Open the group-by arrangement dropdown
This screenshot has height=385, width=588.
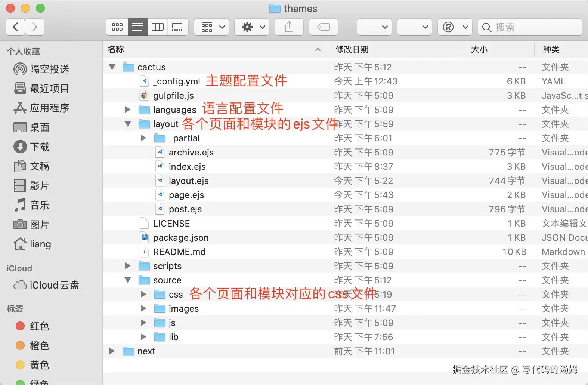211,27
